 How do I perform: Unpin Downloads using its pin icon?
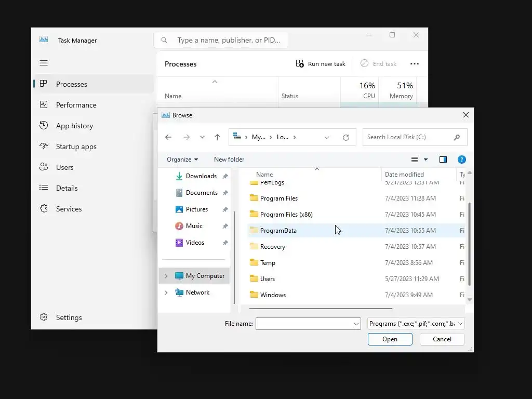tap(225, 176)
